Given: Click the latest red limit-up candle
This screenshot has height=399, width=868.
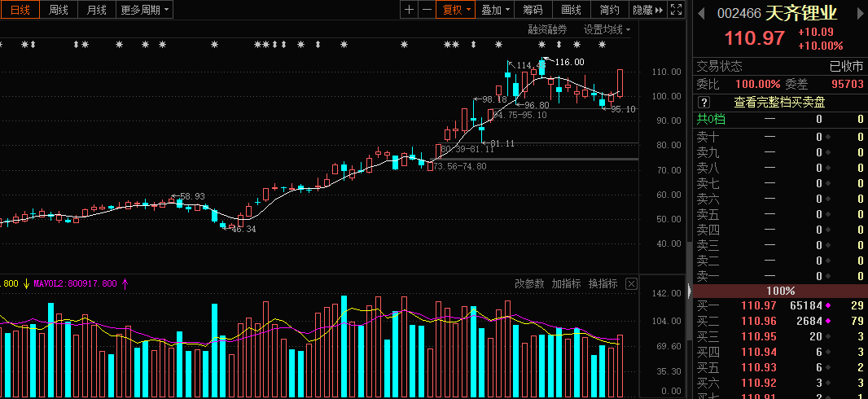Looking at the screenshot, I should pos(620,83).
